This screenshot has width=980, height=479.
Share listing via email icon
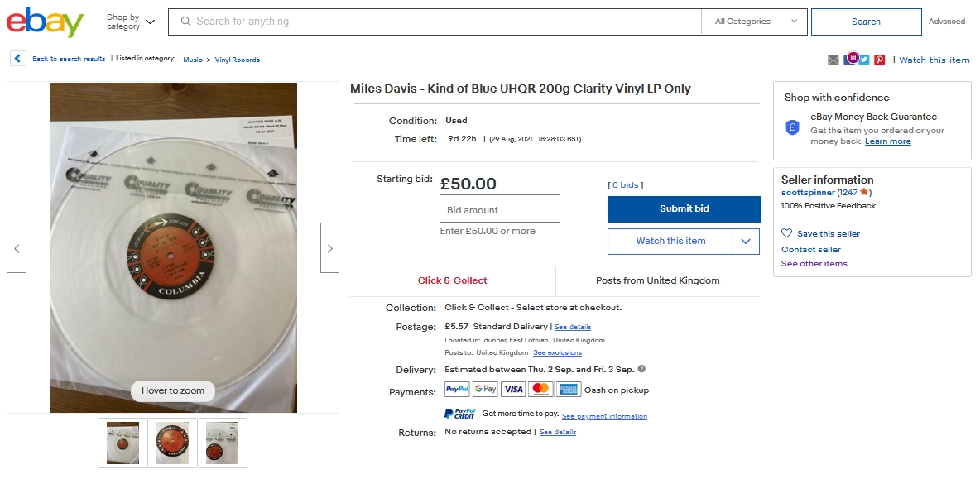coord(833,60)
